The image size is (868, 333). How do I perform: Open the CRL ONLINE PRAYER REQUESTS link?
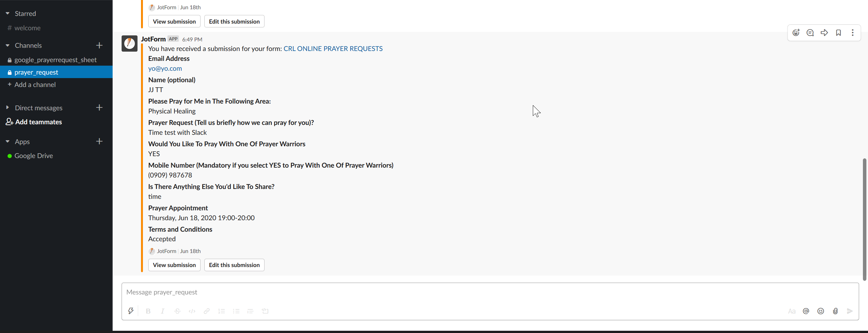(x=333, y=48)
